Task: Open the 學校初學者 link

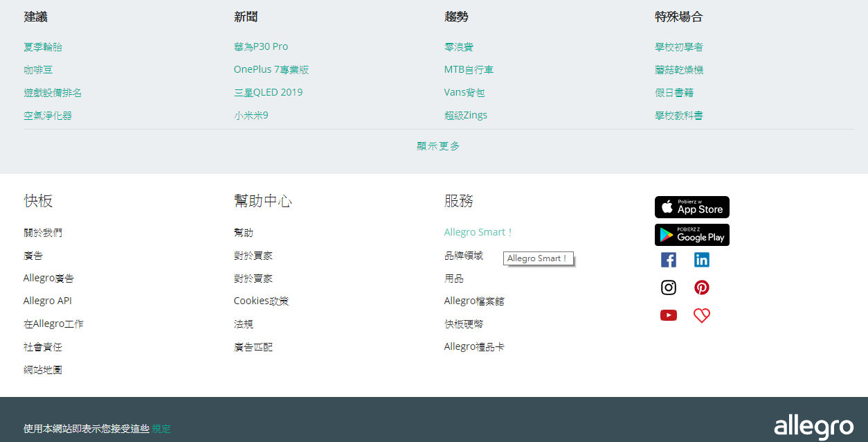Action: click(679, 47)
